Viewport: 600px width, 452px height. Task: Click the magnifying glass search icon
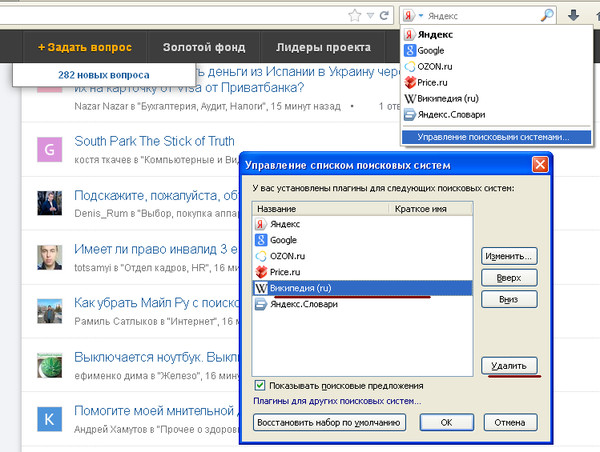click(x=547, y=15)
